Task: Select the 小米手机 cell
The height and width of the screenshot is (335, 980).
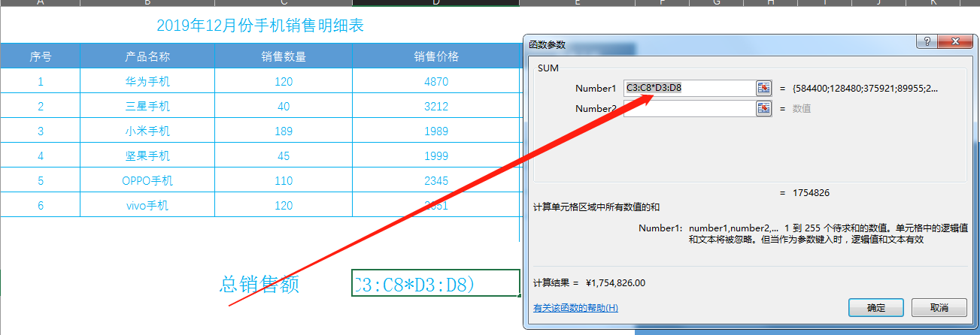Action: point(147,131)
